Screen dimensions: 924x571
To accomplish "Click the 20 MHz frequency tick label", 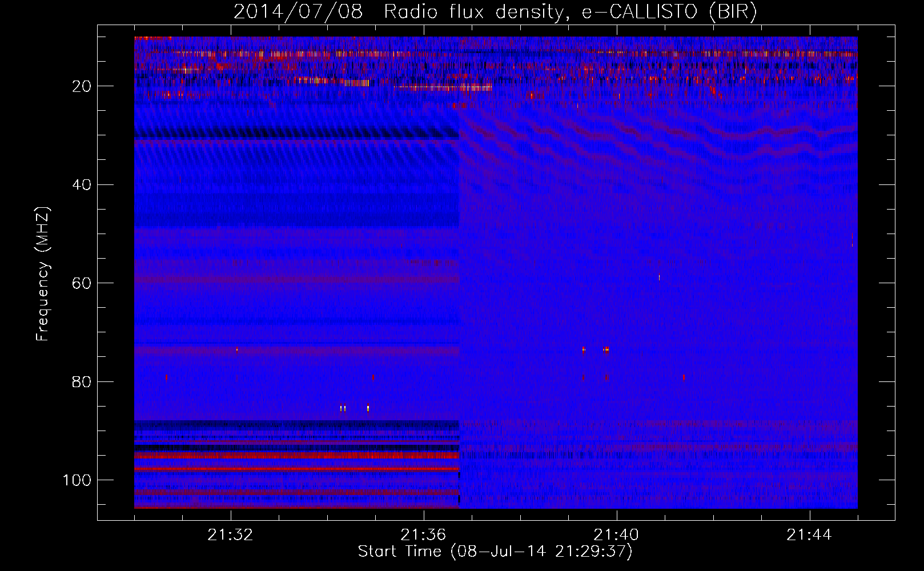I will pos(82,86).
